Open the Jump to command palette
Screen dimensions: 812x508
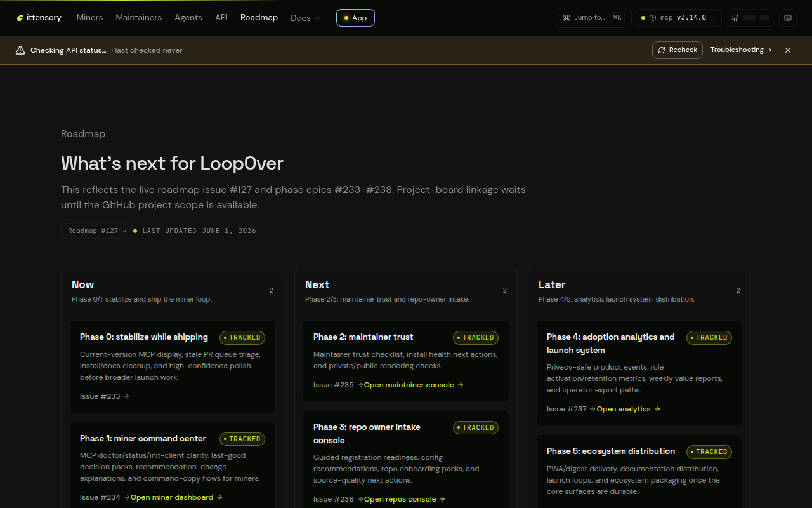pyautogui.click(x=594, y=18)
